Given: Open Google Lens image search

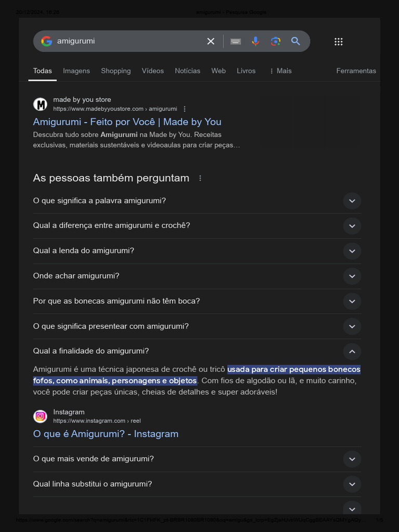Looking at the screenshot, I should (x=275, y=42).
